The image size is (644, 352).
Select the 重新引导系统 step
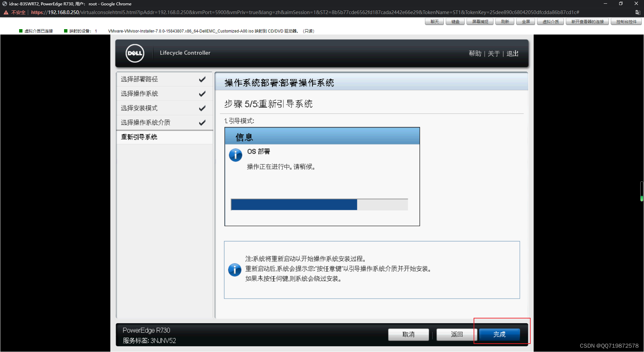tap(164, 137)
